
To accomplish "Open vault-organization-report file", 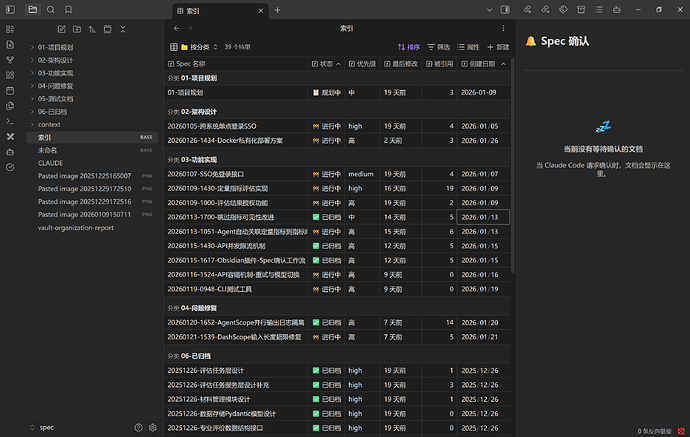I will tap(92, 228).
